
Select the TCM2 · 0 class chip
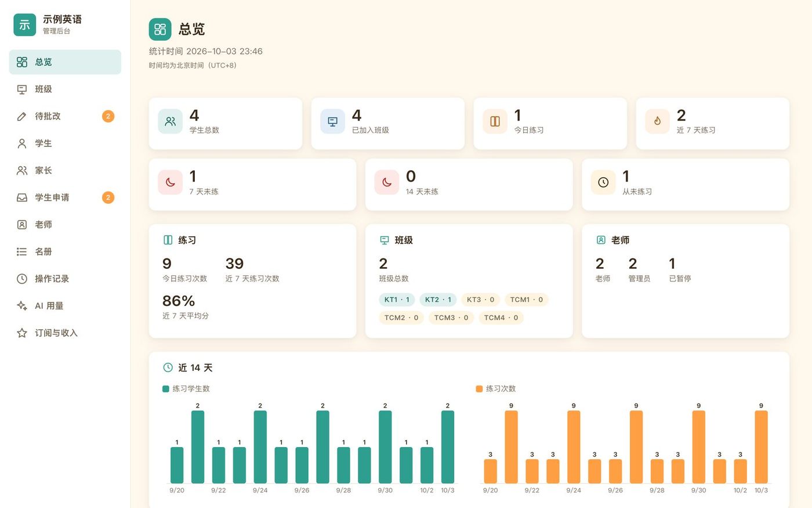(x=401, y=318)
